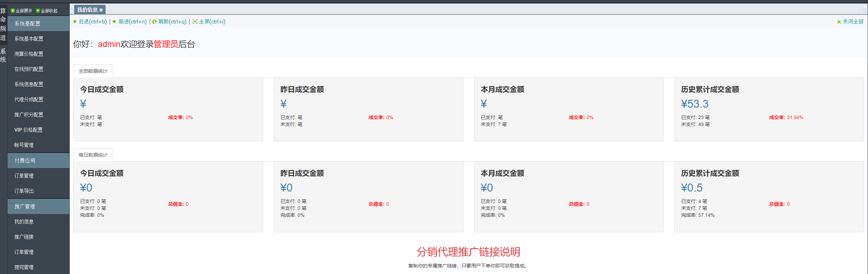Select 提现管理 in the sidebar
The image size is (868, 274).
click(24, 267)
